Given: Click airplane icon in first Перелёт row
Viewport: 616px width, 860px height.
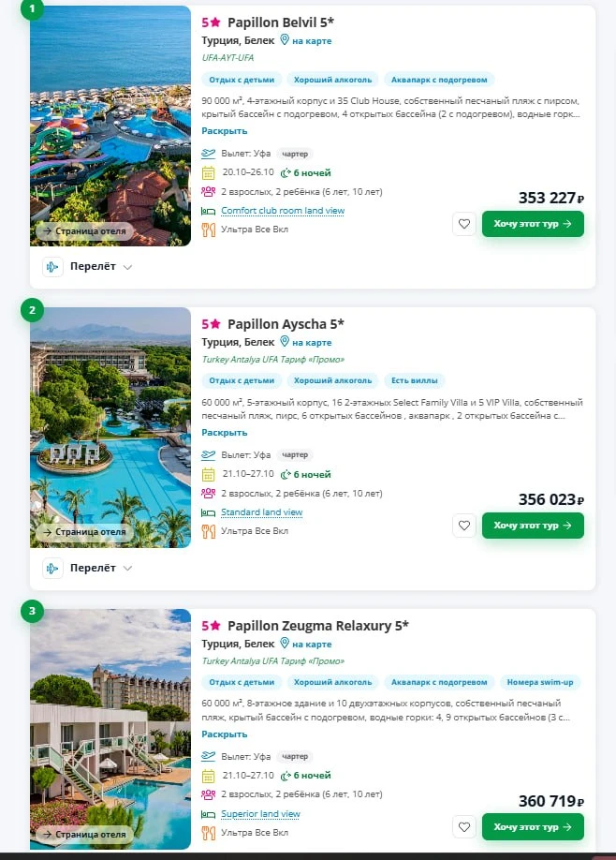Looking at the screenshot, I should (x=52, y=267).
